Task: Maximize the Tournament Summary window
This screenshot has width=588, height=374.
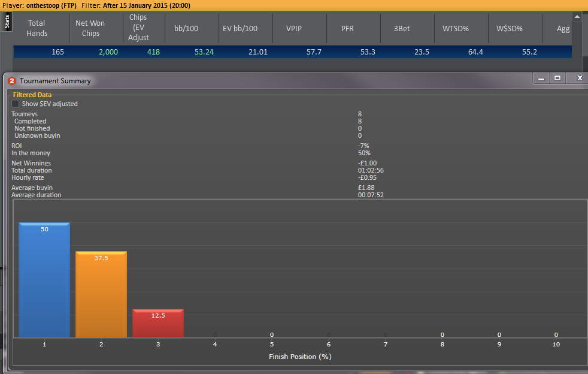Action: (557, 78)
